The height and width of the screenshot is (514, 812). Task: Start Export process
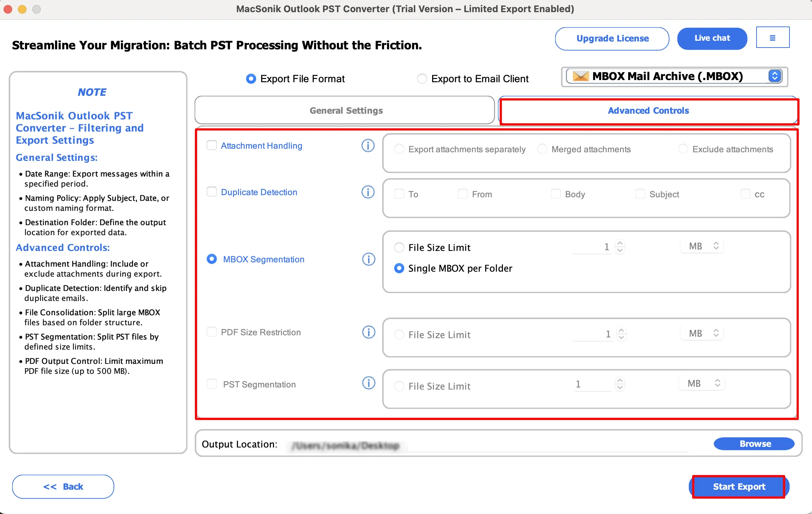(739, 486)
